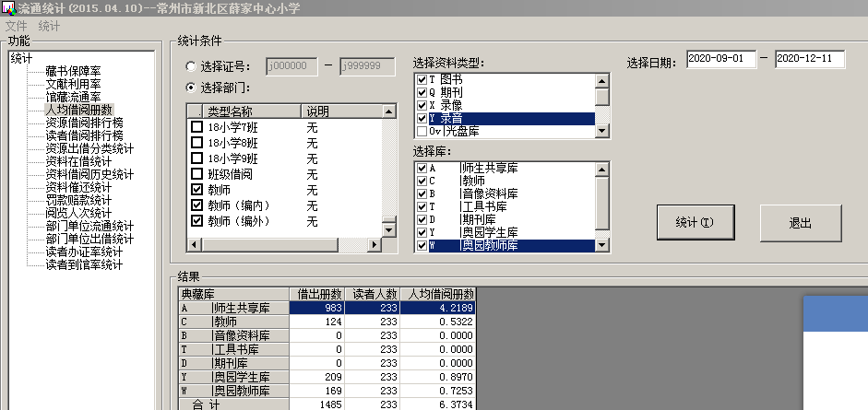Check the 18小学9班 department checkbox
Image resolution: width=868 pixels, height=410 pixels.
coord(196,158)
